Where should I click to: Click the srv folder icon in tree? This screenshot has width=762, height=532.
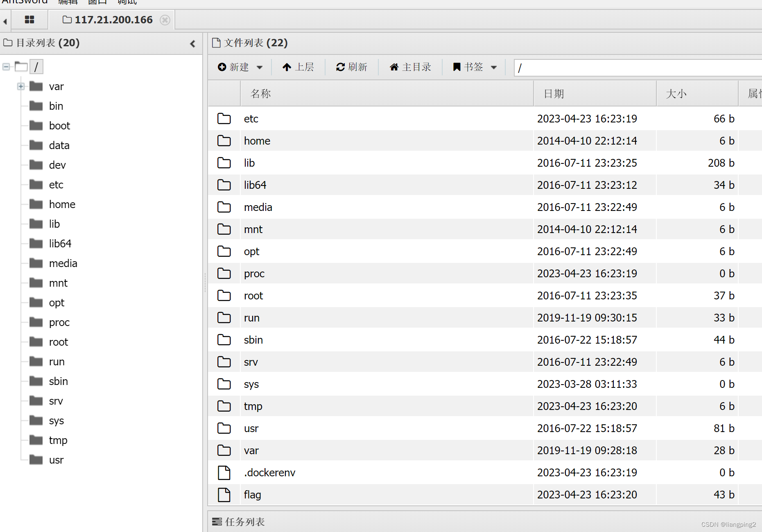[36, 401]
